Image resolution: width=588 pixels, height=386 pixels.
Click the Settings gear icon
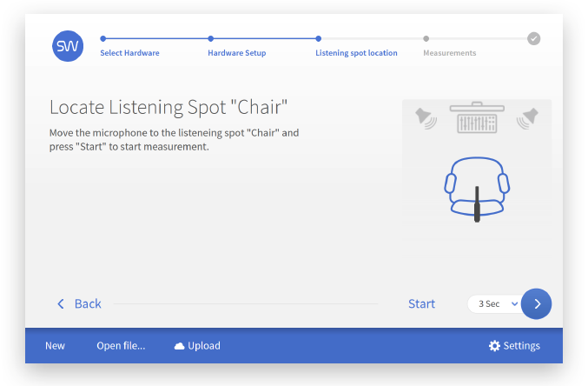click(x=494, y=346)
